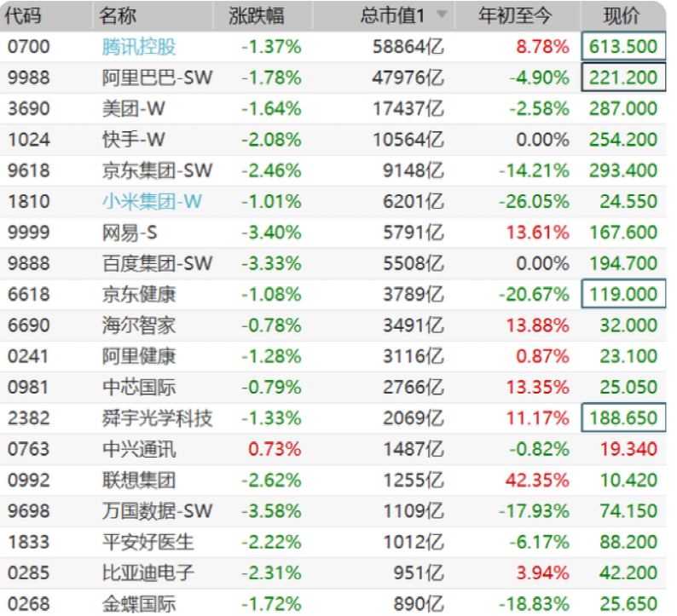Click the 17437亿 market cap value

(x=408, y=108)
